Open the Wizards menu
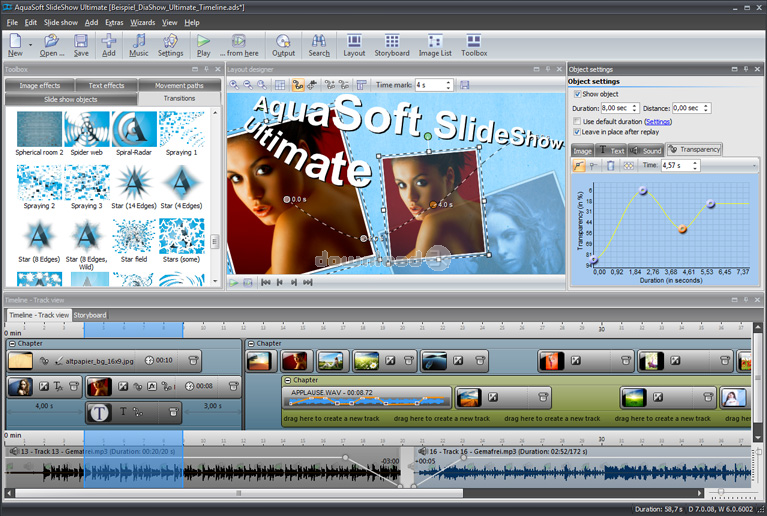 coord(142,22)
